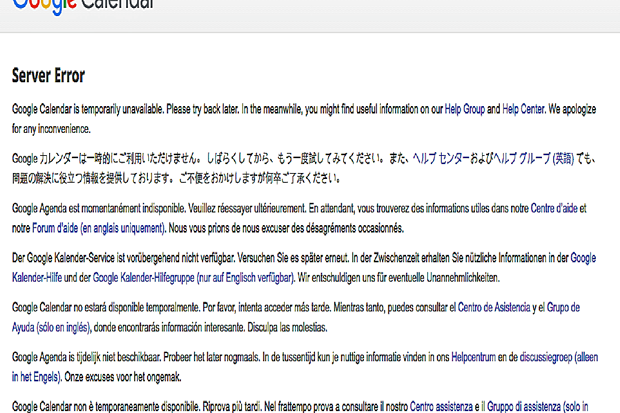Click text 'ご不便をおかけしますが何卒ご了承ください'

click(x=260, y=178)
